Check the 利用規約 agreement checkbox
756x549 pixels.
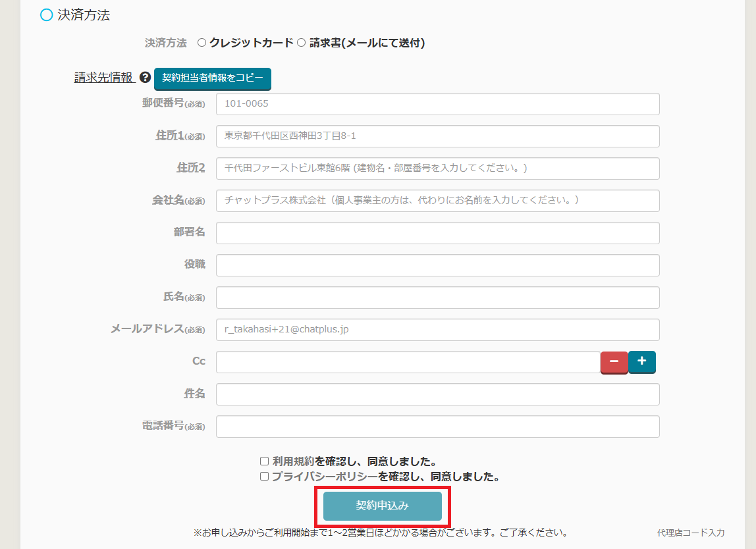point(264,461)
